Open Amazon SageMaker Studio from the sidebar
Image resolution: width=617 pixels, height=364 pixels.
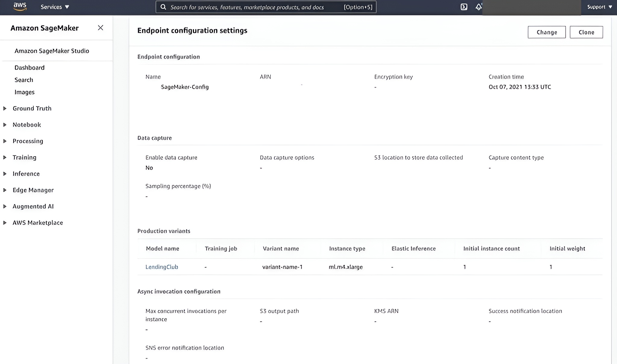click(x=52, y=51)
